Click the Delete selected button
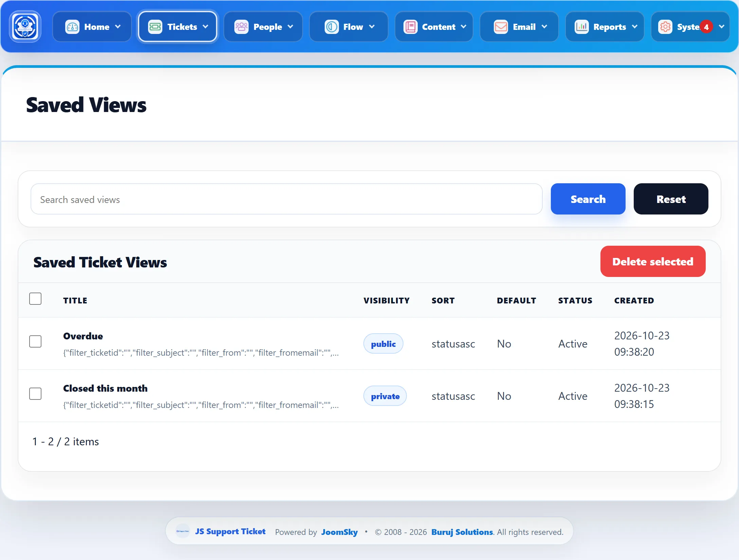 [x=653, y=261]
